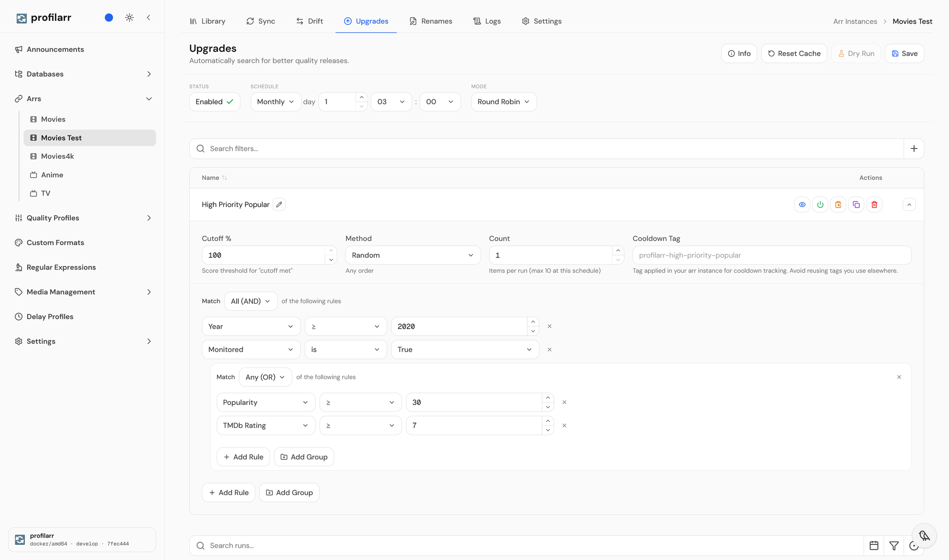
Task: Switch to the Drift tab
Action: coord(309,21)
